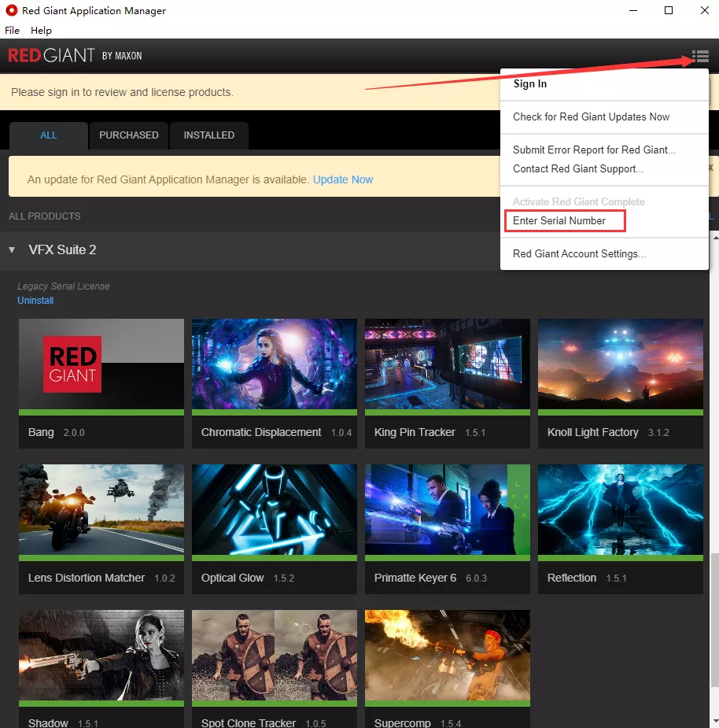Image resolution: width=719 pixels, height=728 pixels.
Task: Open the King Pin Tracker thumbnail
Action: [448, 364]
